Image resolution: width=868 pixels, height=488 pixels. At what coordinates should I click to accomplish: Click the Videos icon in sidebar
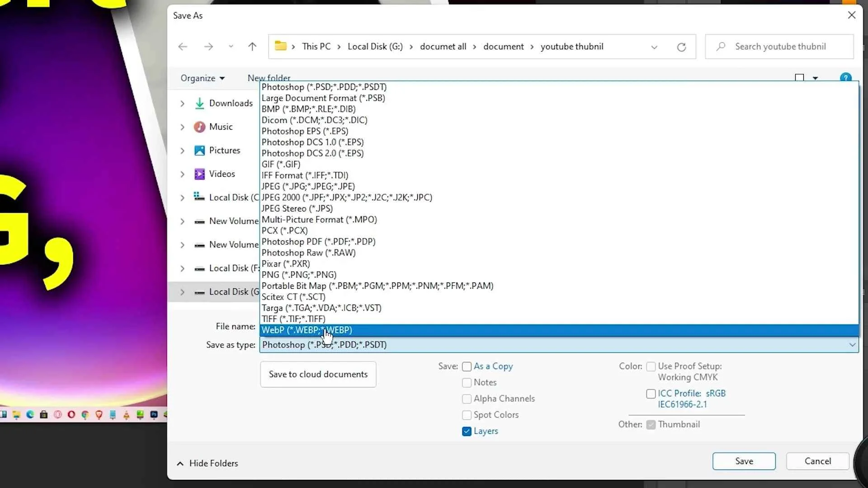[x=199, y=174]
